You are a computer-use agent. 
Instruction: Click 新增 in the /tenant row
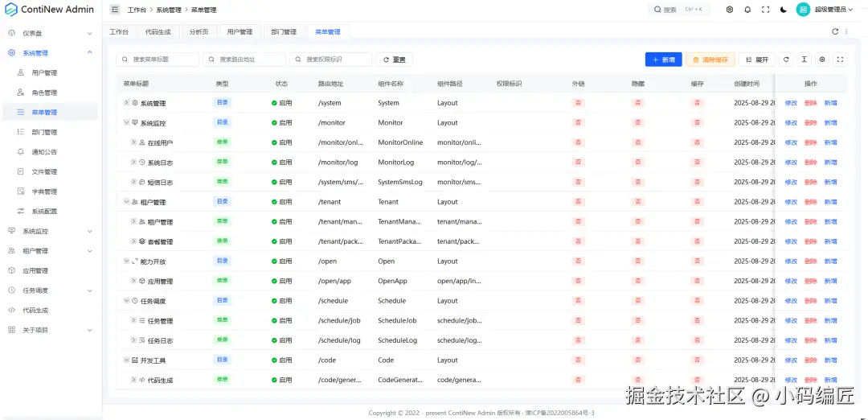(x=830, y=202)
